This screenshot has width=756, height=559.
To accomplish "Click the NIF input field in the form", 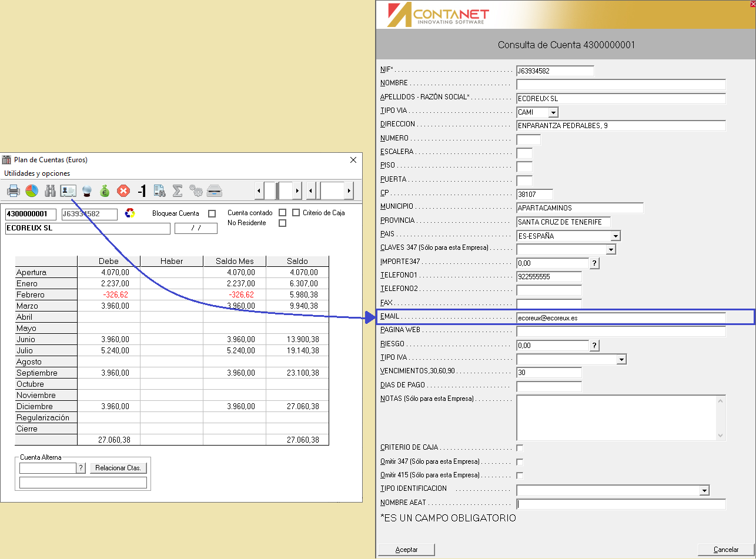I will (x=555, y=71).
